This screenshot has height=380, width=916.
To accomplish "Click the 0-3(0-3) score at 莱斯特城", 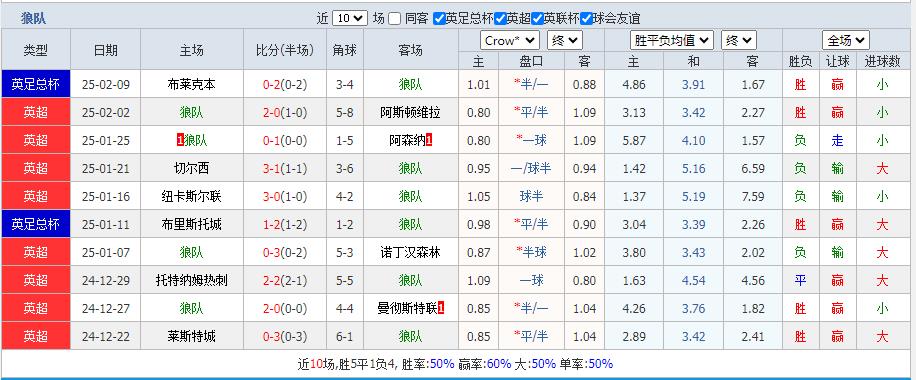I will [285, 337].
